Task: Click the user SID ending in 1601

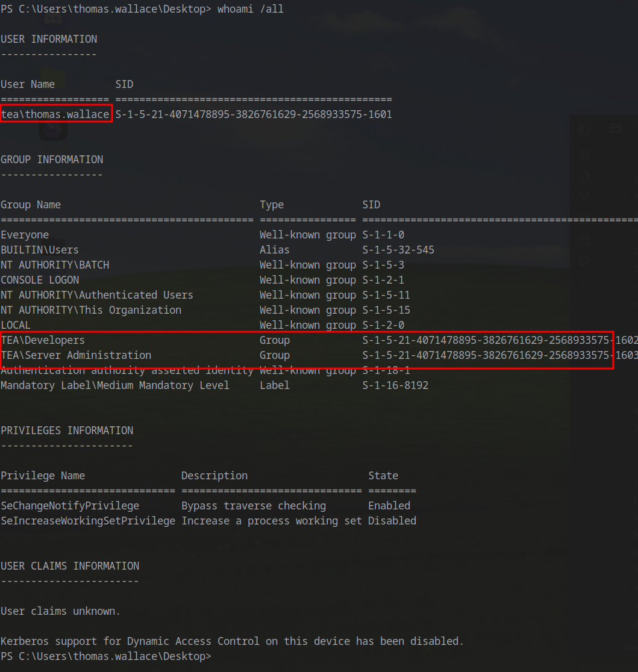Action: click(x=254, y=114)
